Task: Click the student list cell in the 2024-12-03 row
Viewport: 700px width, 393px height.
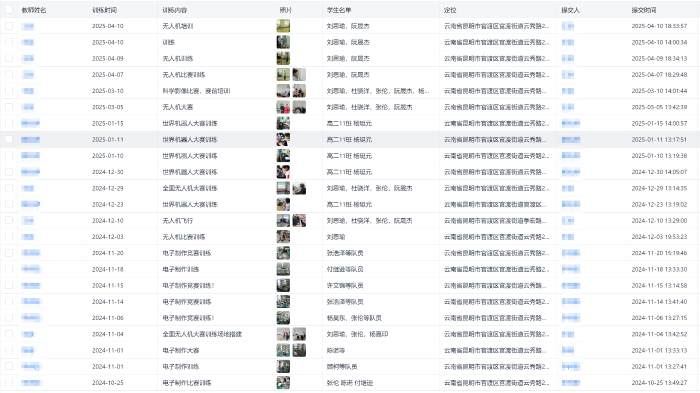Action: click(x=336, y=237)
